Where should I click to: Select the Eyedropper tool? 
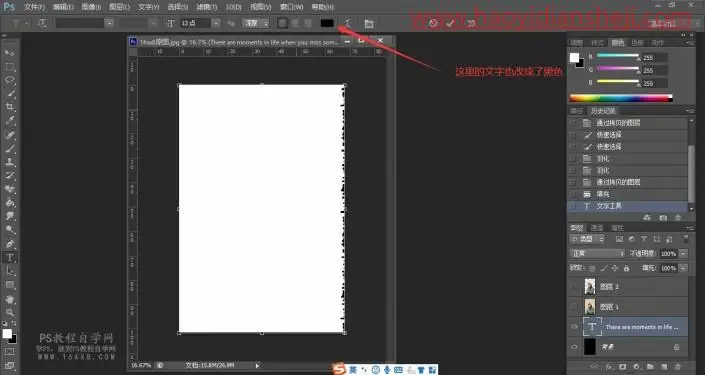9,121
